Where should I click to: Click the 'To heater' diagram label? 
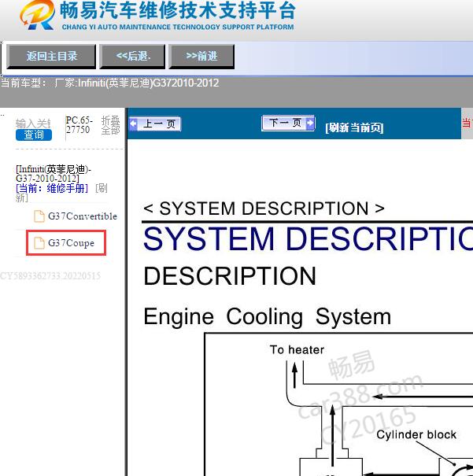(297, 350)
